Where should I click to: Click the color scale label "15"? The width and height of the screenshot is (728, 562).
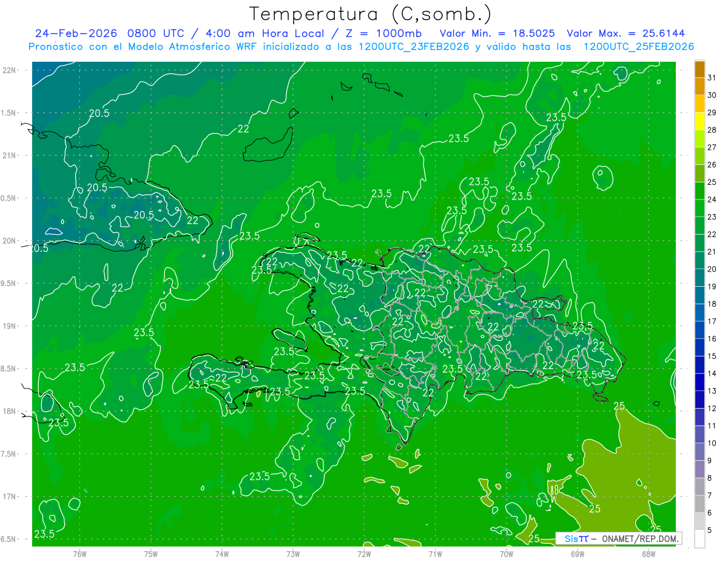coord(712,356)
